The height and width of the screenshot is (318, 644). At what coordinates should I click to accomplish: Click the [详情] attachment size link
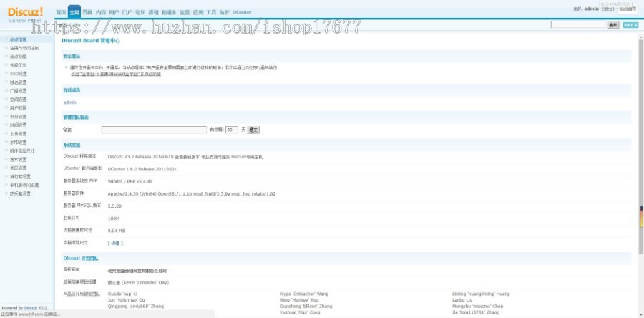click(x=115, y=244)
